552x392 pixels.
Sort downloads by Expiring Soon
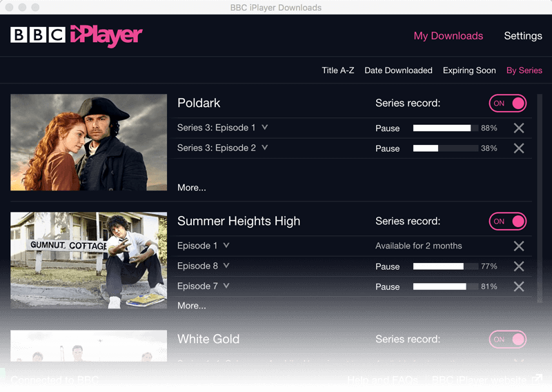[469, 70]
